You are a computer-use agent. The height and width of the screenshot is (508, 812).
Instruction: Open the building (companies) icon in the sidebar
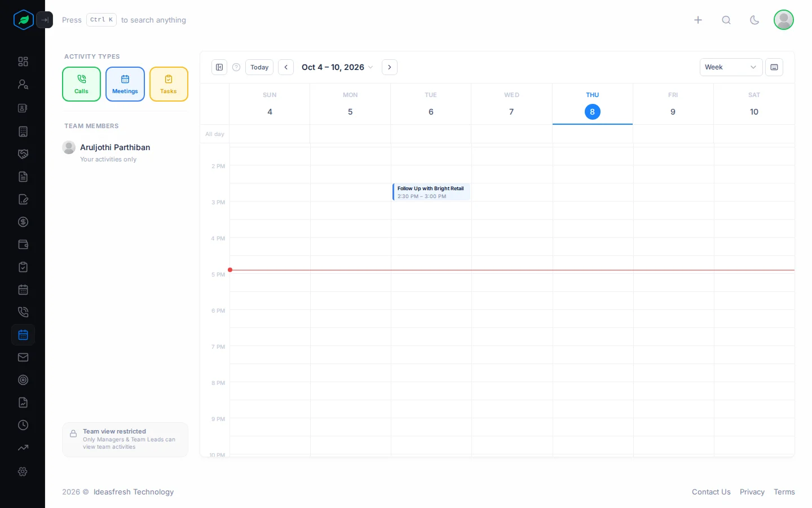23,132
